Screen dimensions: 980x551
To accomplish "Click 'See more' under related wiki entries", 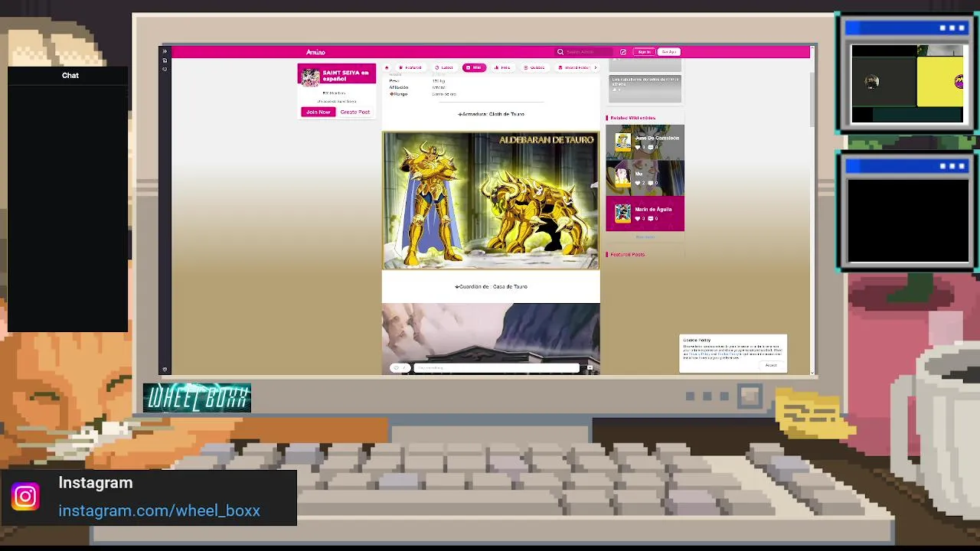I will [645, 237].
